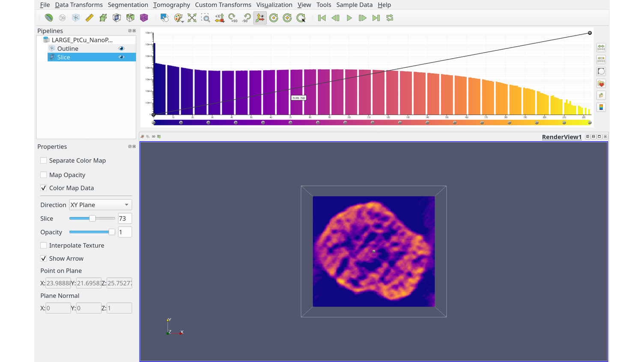644x362 pixels.
Task: Skip to the last animation frame
Action: pyautogui.click(x=376, y=18)
